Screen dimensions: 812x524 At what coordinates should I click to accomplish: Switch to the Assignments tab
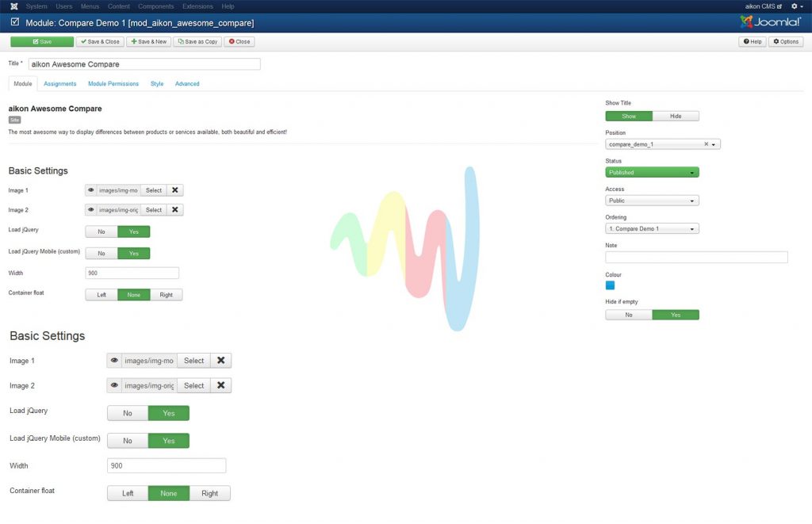coord(60,83)
